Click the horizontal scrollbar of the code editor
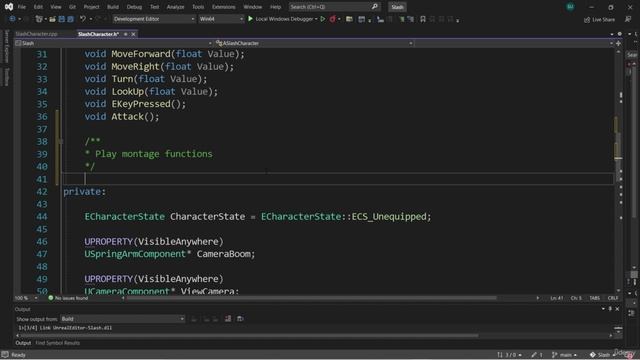The width and height of the screenshot is (640, 360). [x=312, y=298]
